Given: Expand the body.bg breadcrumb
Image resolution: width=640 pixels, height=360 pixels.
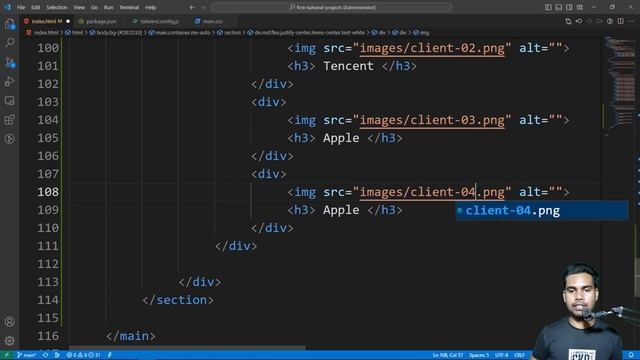Looking at the screenshot, I should click(x=116, y=33).
